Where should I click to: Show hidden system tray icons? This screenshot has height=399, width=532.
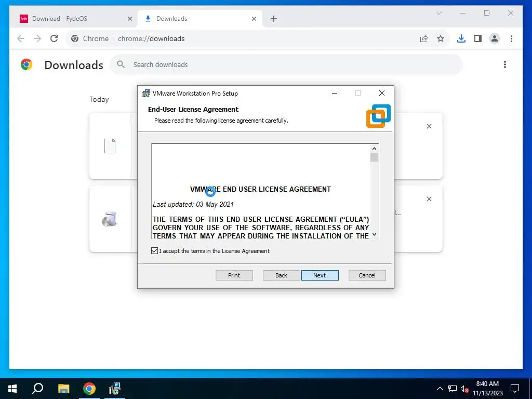[x=440, y=389]
